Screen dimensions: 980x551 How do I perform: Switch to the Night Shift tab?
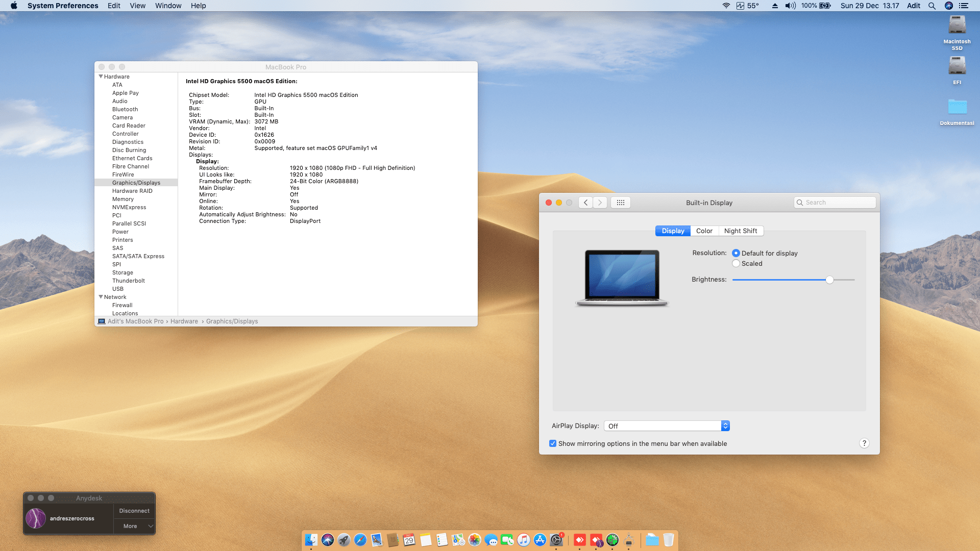tap(741, 231)
